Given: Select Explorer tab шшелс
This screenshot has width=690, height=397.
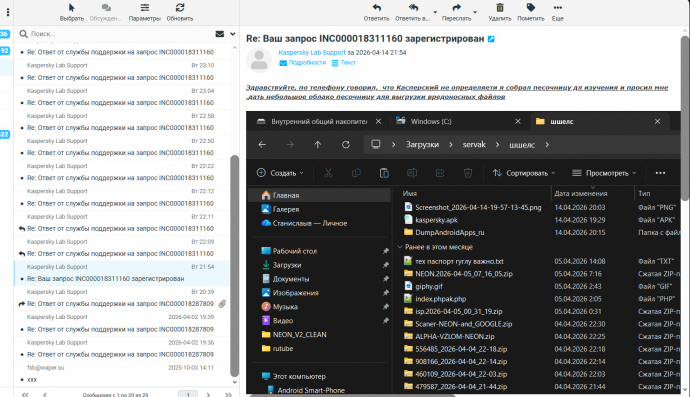Looking at the screenshot, I should click(x=599, y=121).
